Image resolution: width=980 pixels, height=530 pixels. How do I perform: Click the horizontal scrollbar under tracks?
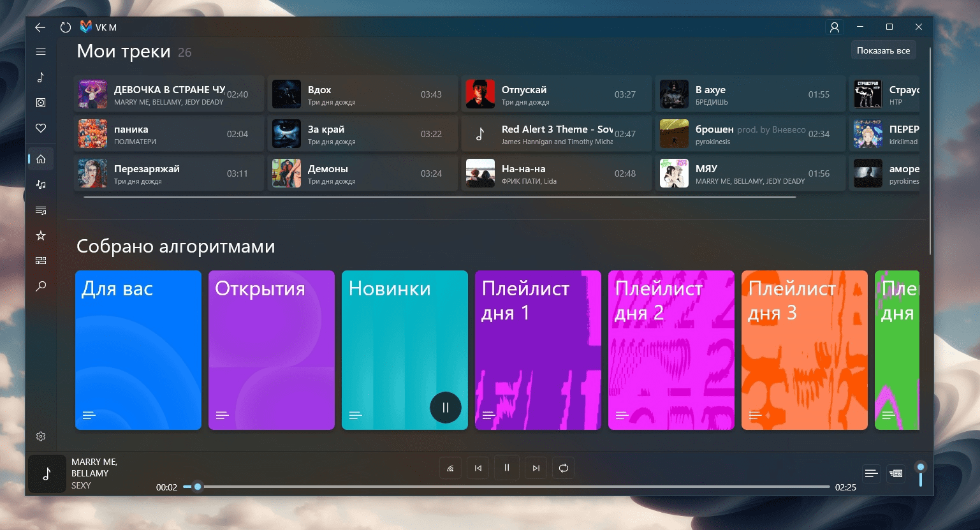(440, 198)
